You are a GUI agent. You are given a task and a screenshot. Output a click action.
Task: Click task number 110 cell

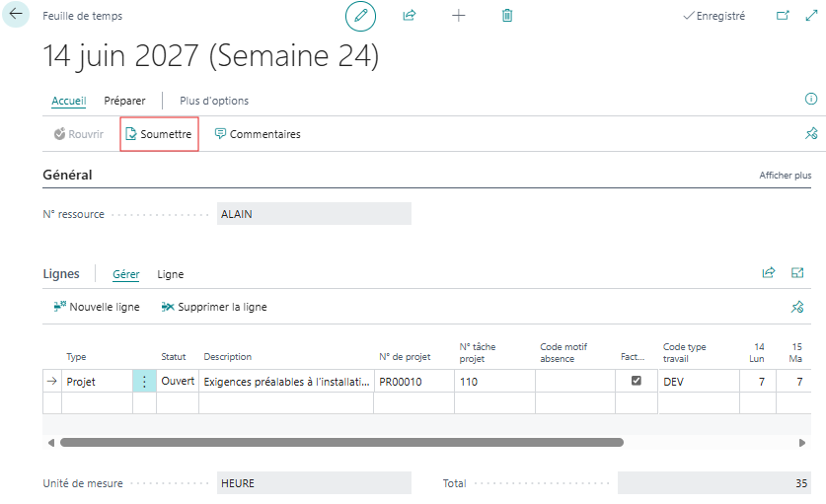coord(494,382)
